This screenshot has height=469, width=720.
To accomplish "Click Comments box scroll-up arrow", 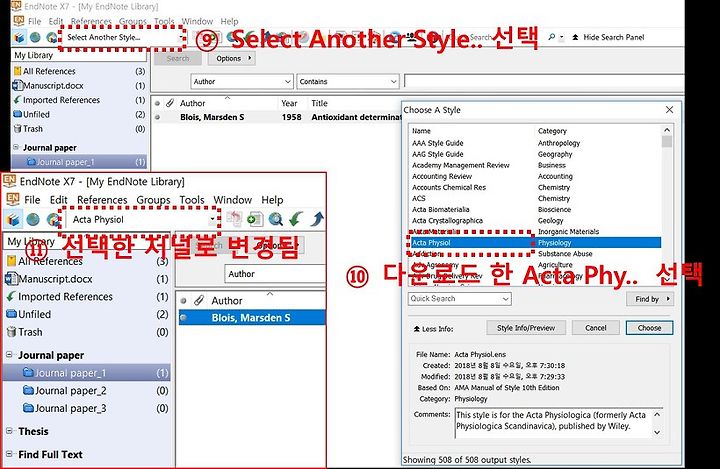I will point(657,414).
